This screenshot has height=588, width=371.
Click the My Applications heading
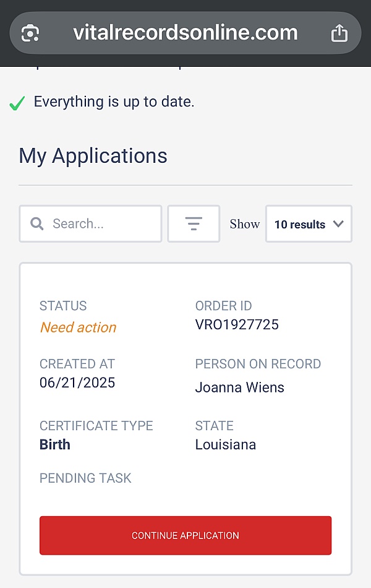click(x=93, y=155)
